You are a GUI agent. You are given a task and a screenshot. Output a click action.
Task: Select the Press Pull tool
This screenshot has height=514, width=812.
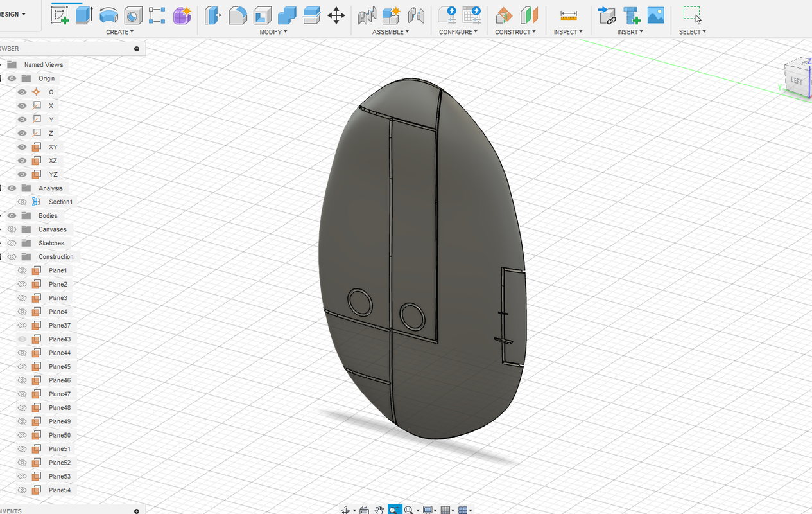click(213, 15)
